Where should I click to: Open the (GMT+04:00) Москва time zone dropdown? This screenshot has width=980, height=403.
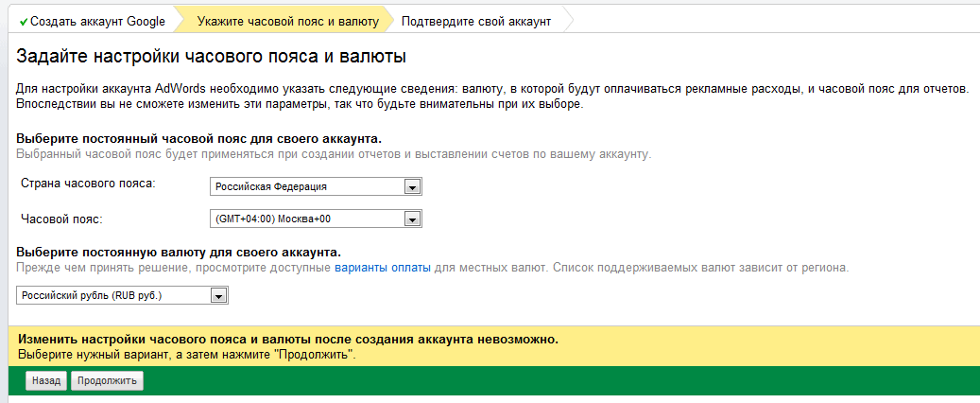306,219
